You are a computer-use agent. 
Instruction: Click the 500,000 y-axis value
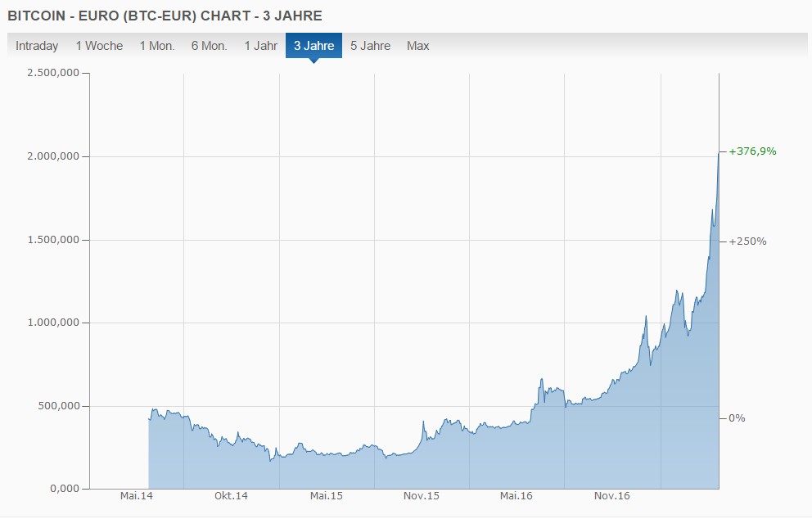point(59,405)
